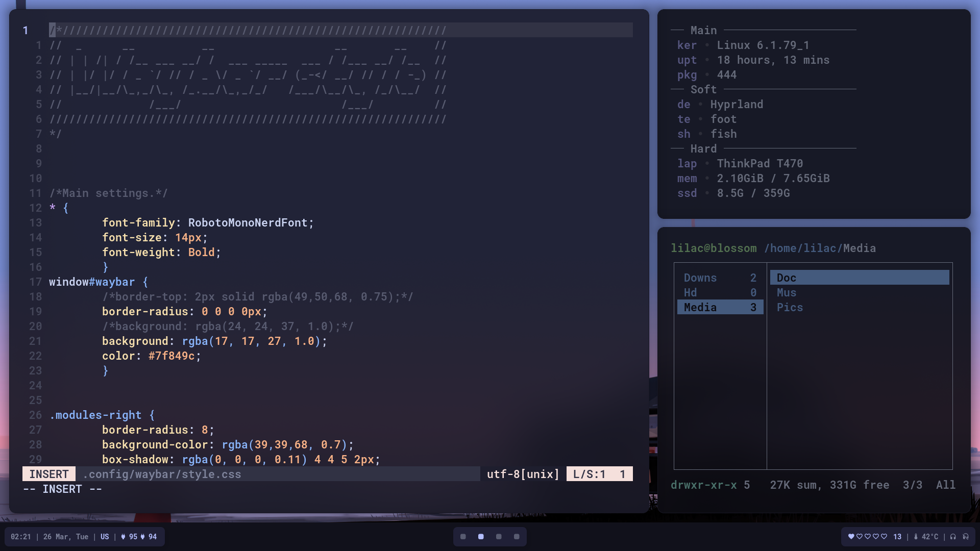Click 'border-radius: 8;' on line 27

click(158, 430)
